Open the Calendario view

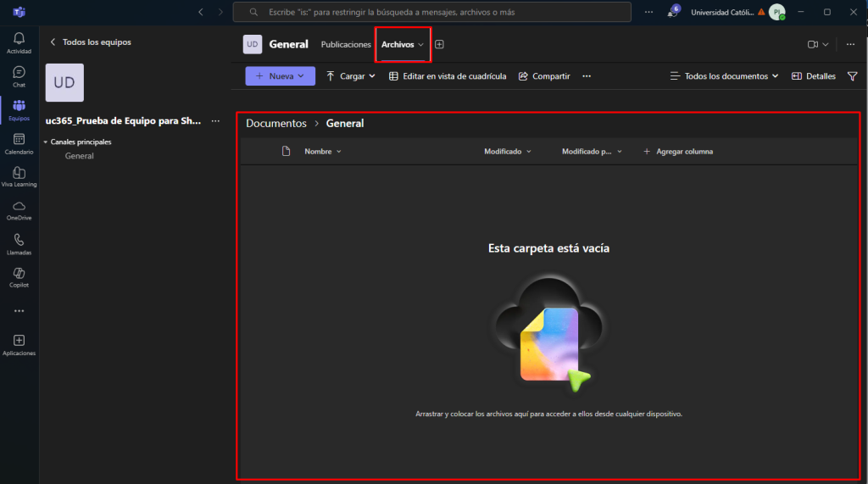19,142
